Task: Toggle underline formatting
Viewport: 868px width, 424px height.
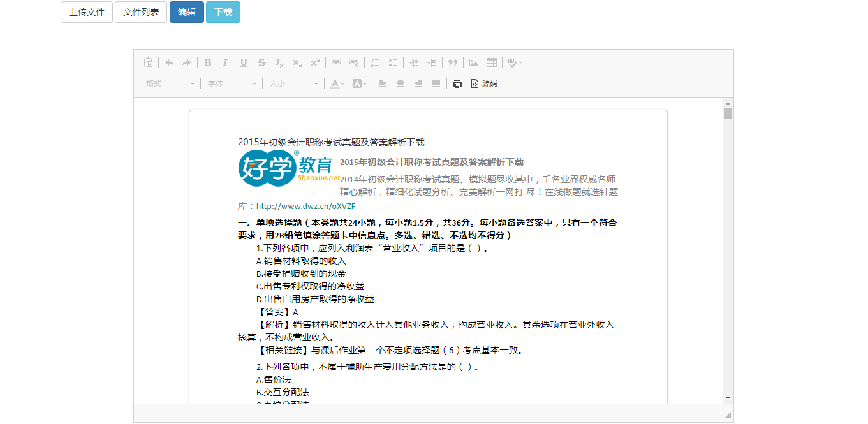Action: click(x=244, y=62)
